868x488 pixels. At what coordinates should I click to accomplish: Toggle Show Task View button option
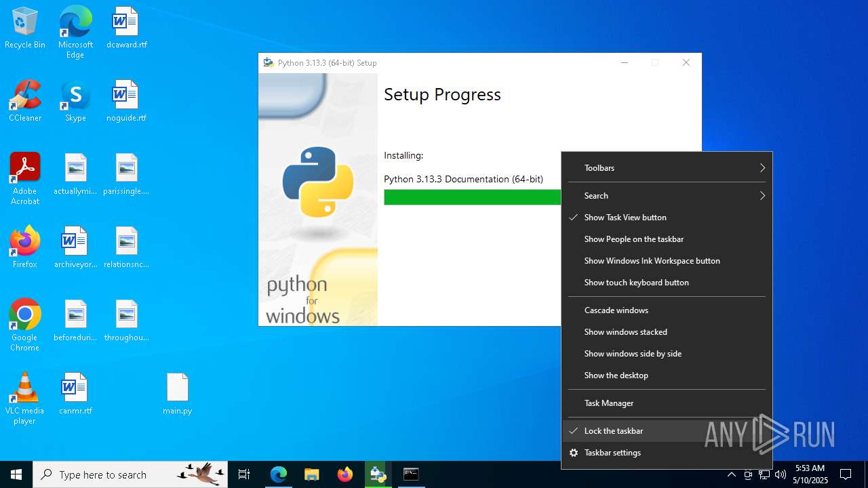667,218
